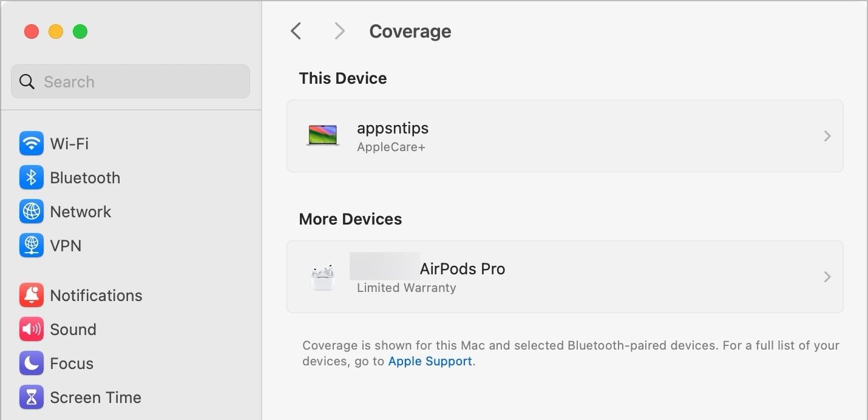
Task: View Limited Warranty info for AirPods Pro
Action: click(x=405, y=288)
